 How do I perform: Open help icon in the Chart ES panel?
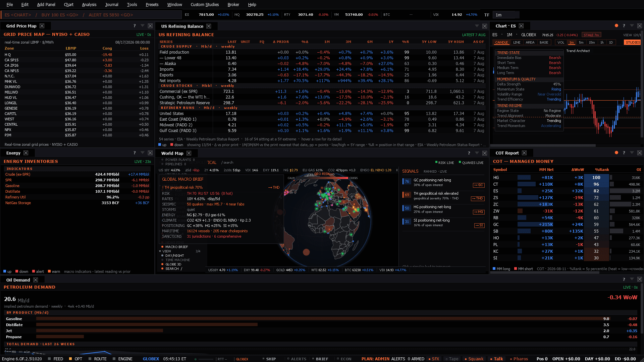pos(624,26)
